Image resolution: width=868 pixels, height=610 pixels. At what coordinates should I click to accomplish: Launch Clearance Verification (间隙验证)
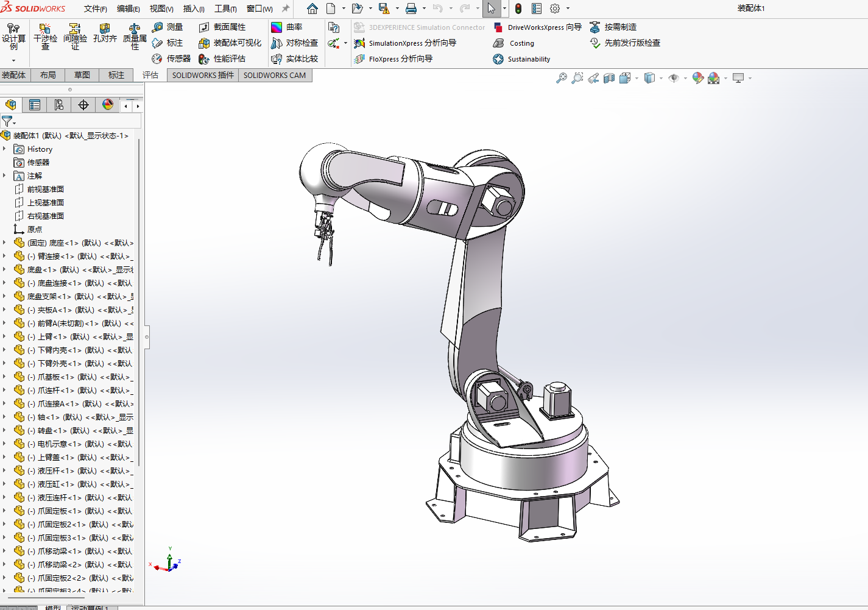75,37
